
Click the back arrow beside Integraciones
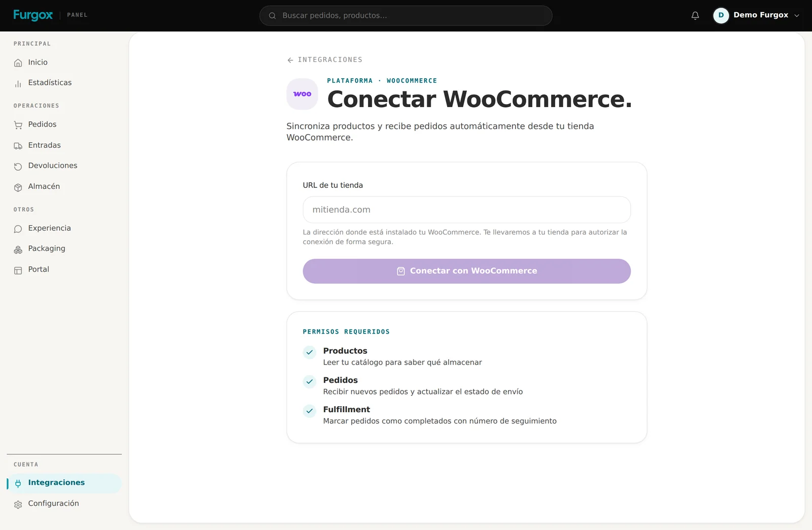point(290,60)
